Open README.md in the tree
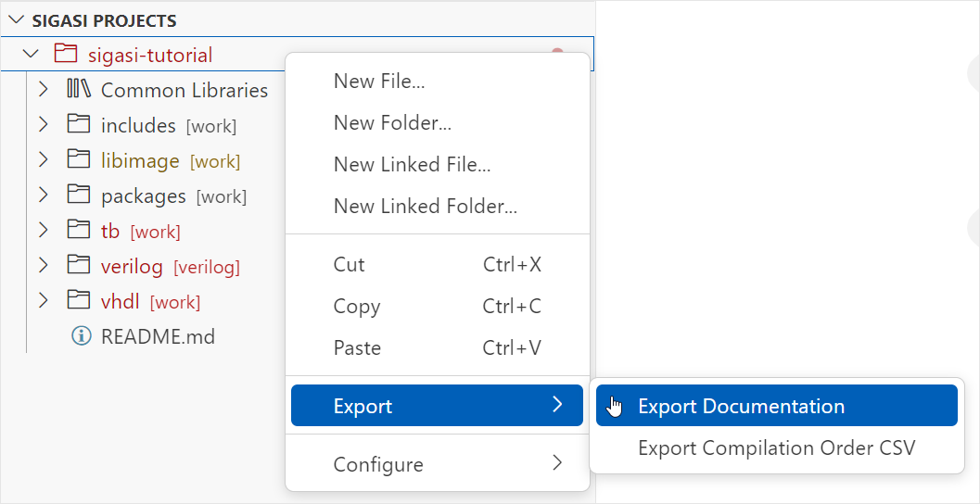The image size is (980, 504). (159, 337)
